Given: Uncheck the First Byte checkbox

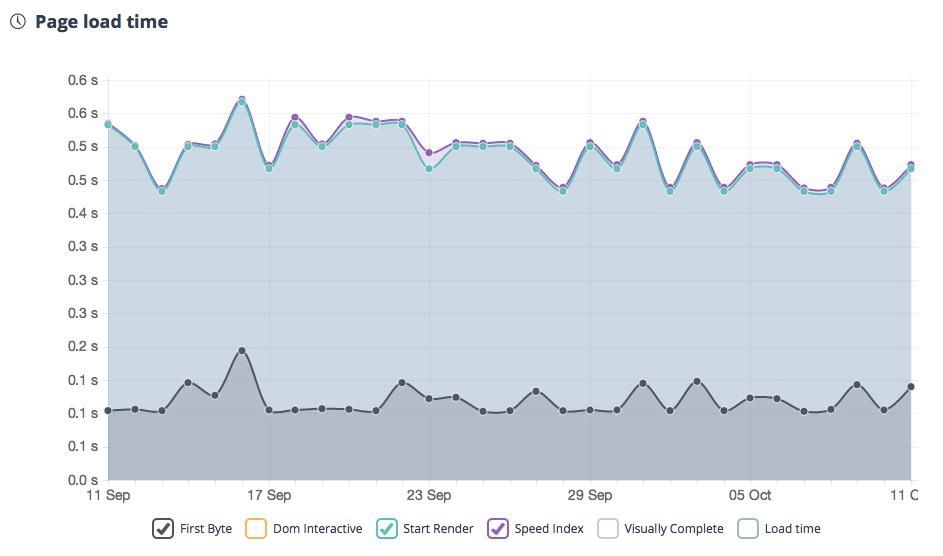Looking at the screenshot, I should pos(163,529).
